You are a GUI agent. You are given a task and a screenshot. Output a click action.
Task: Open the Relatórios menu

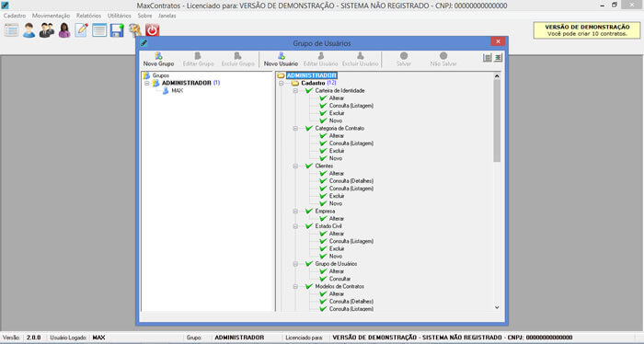88,16
